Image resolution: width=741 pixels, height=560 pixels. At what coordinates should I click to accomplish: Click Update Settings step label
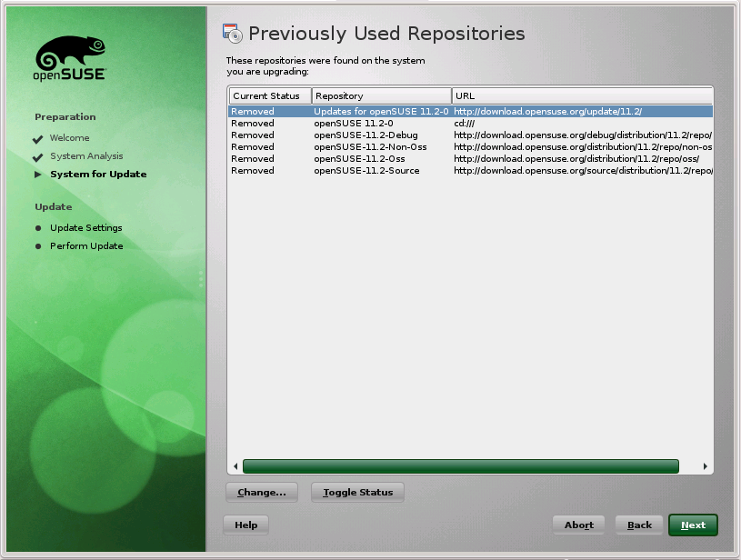click(x=86, y=228)
